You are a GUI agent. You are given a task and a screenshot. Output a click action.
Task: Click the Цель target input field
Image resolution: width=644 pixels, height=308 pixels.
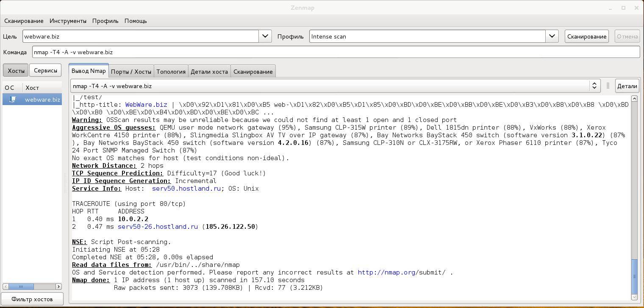(x=141, y=36)
